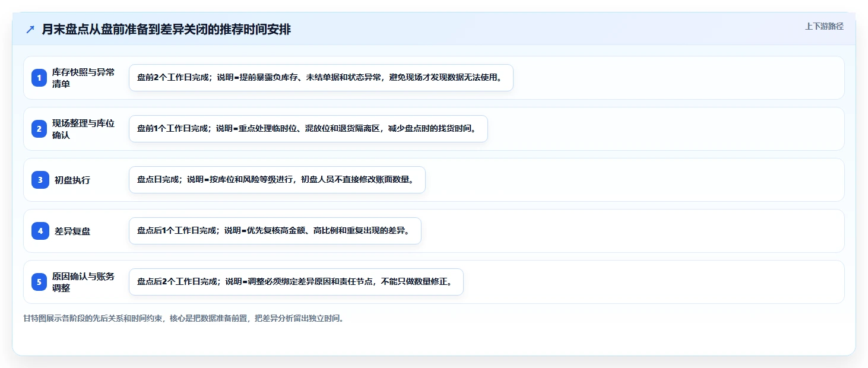The height and width of the screenshot is (368, 868).
Task: Click the arrow icon beside the title
Action: (30, 29)
